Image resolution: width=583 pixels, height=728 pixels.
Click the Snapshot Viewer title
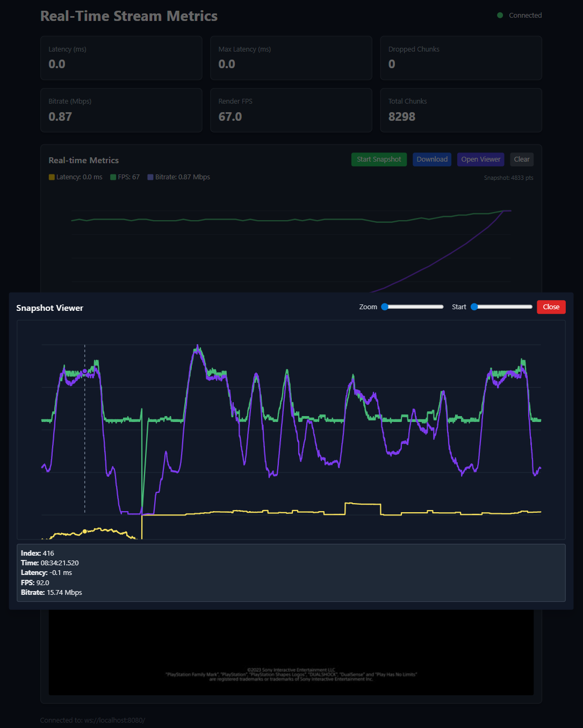click(x=49, y=308)
